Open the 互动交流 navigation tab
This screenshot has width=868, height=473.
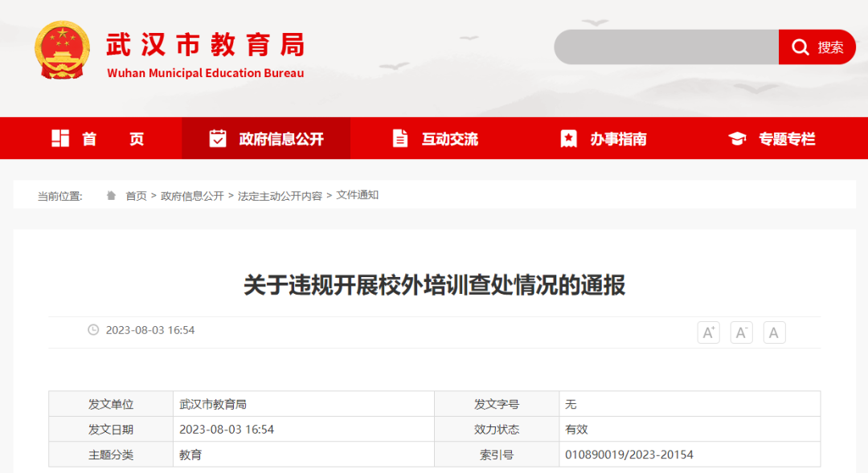(x=435, y=138)
